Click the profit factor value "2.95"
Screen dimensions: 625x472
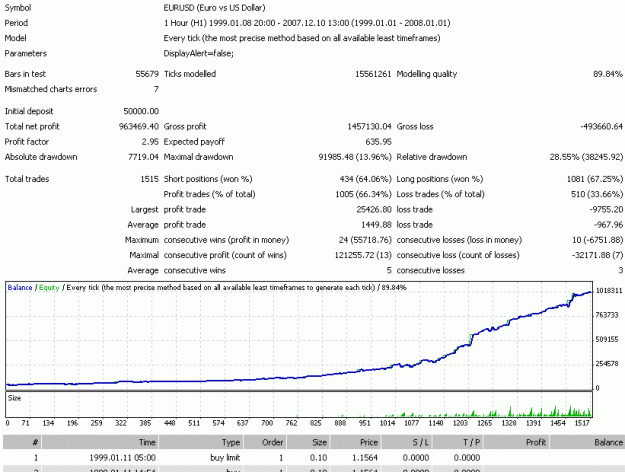pyautogui.click(x=150, y=142)
